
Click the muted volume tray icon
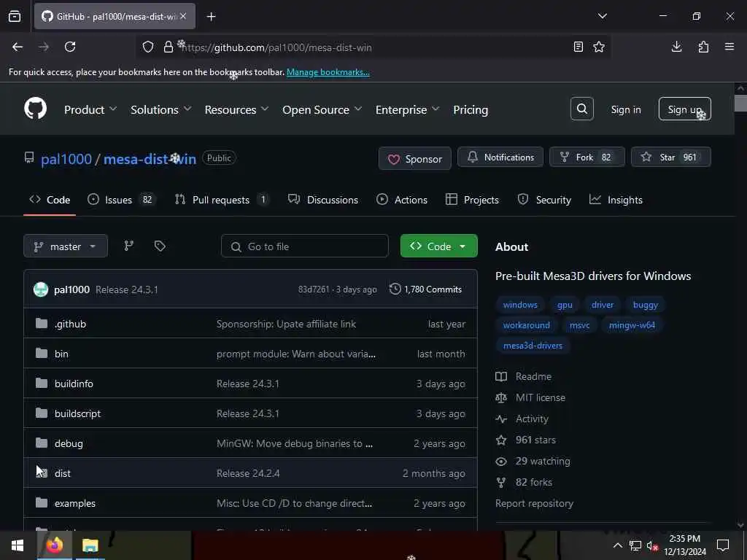tap(651, 545)
